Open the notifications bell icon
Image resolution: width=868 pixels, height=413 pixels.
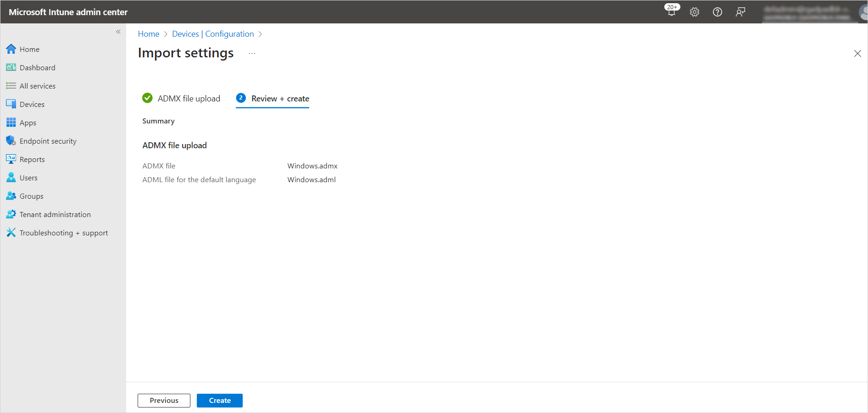672,12
